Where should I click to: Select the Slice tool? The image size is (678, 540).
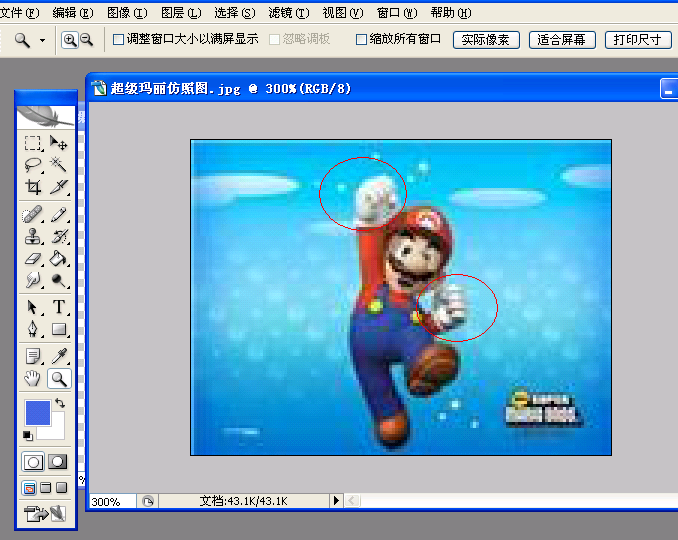tap(58, 186)
